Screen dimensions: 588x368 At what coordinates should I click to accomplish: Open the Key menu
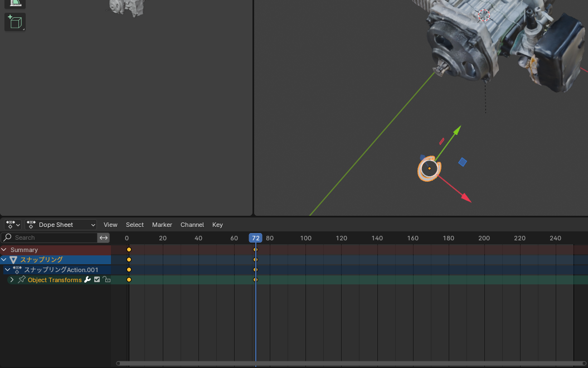(217, 225)
